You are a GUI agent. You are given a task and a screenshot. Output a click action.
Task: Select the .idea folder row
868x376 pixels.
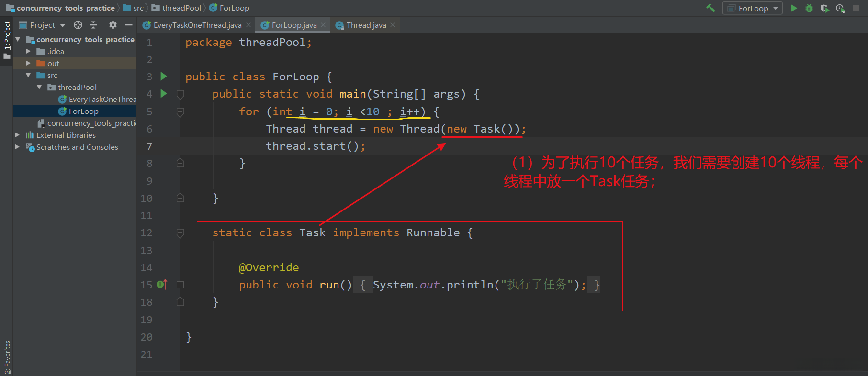[75, 51]
